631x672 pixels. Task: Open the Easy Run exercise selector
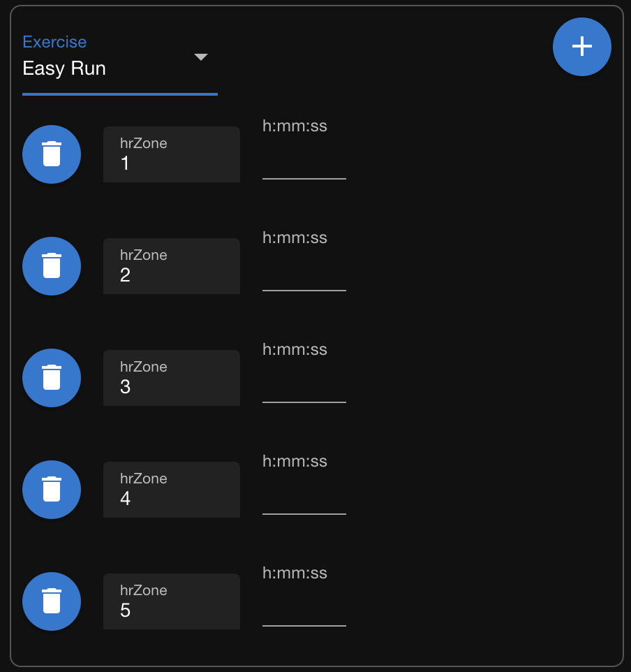[105, 68]
